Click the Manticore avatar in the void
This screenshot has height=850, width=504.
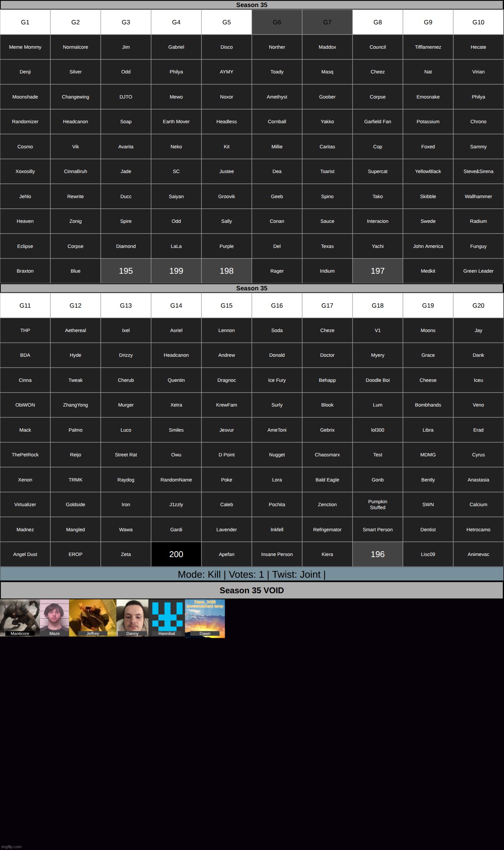pos(20,617)
